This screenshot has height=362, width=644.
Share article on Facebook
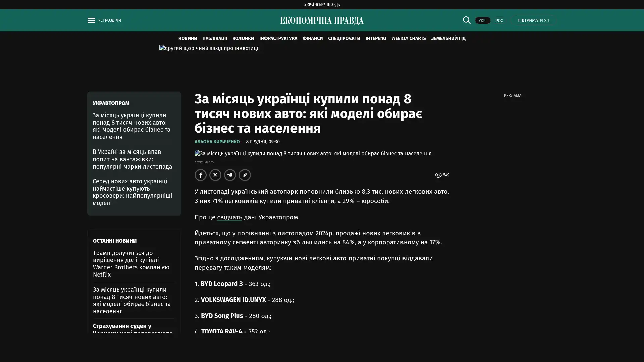click(200, 175)
